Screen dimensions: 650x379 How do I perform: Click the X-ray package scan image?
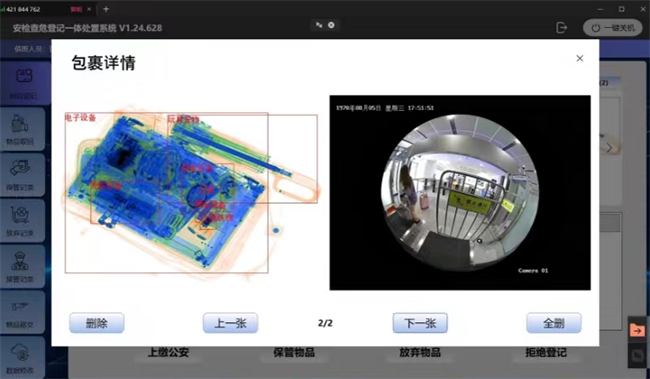pyautogui.click(x=192, y=193)
